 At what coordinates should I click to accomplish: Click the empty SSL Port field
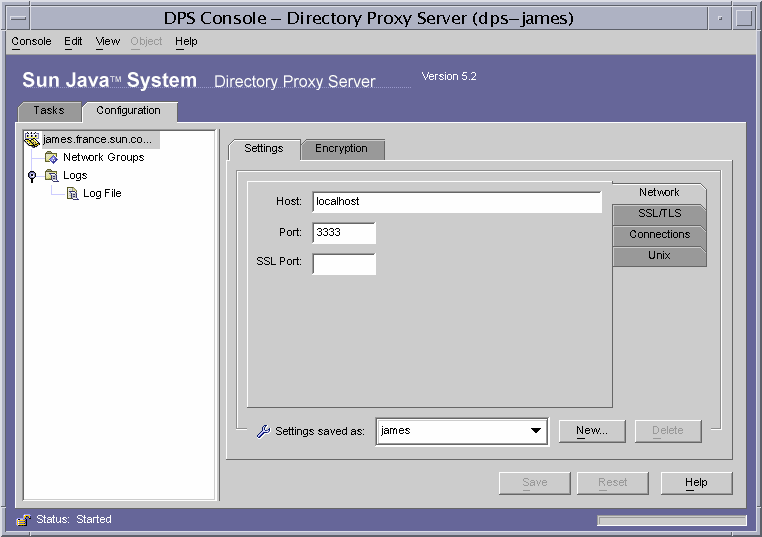[344, 264]
